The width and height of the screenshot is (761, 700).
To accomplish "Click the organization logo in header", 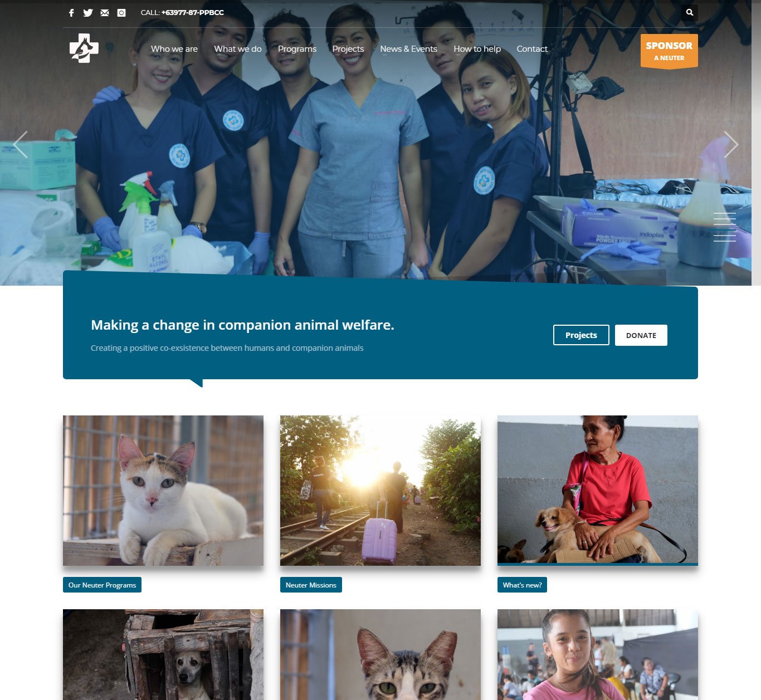I will [x=84, y=48].
